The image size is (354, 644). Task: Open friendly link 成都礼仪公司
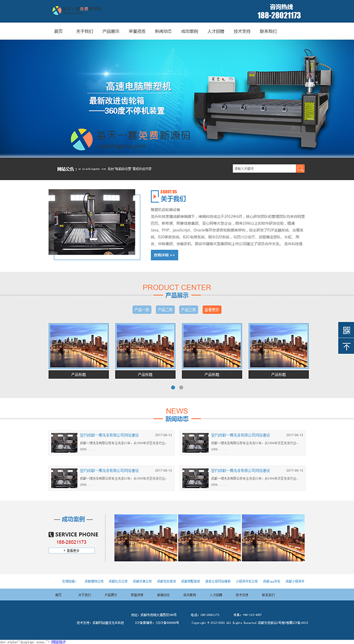click(x=118, y=581)
